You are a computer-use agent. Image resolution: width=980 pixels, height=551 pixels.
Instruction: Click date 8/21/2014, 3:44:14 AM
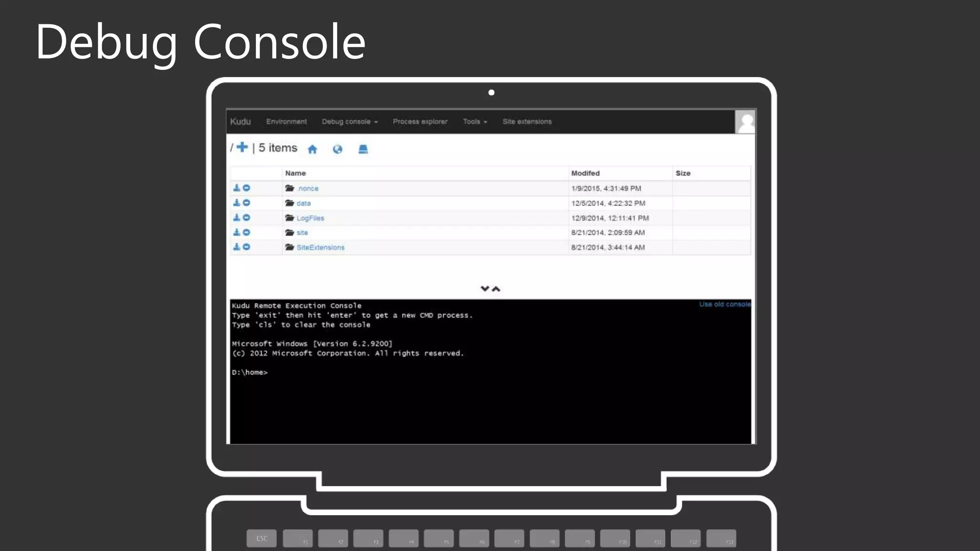click(x=608, y=248)
